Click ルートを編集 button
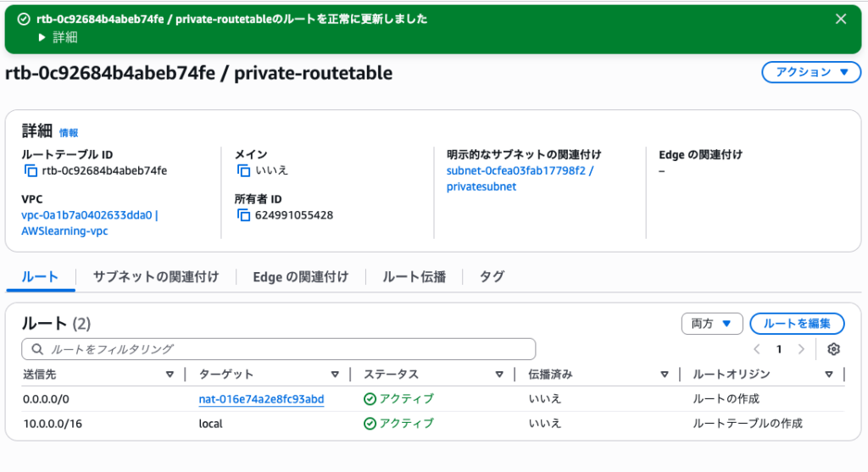 pos(796,324)
